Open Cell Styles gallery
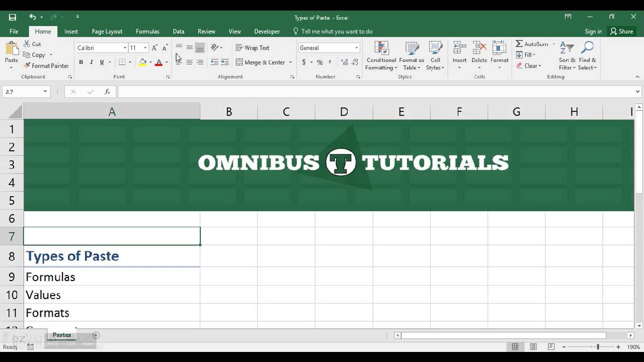This screenshot has width=644, height=362. 435,56
